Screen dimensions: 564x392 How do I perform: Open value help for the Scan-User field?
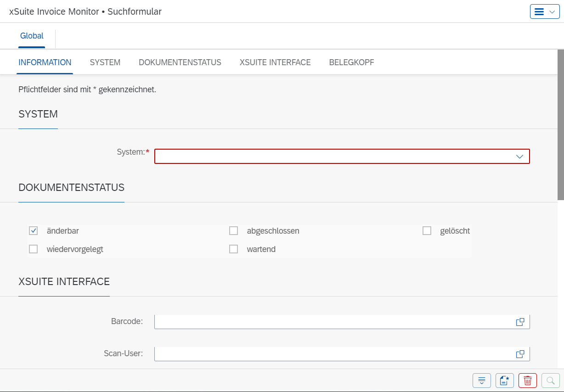click(x=520, y=353)
